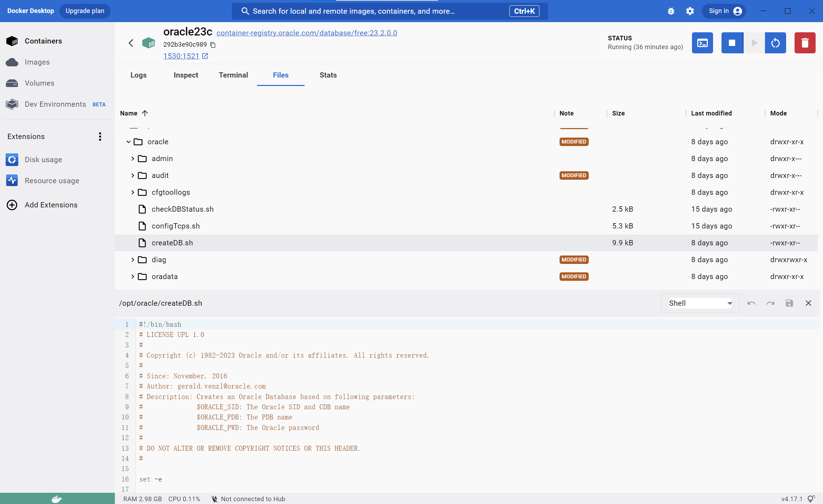Open the 1530:1521 port link
This screenshot has height=504, width=823.
tap(181, 56)
